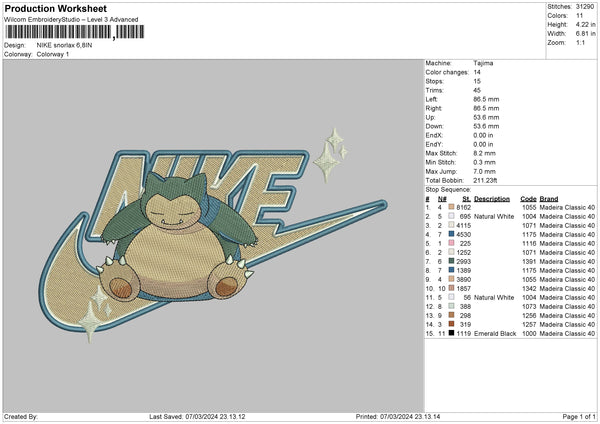The height and width of the screenshot is (424, 600).
Task: Click the 'Colorway 1' value
Action: [x=53, y=54]
